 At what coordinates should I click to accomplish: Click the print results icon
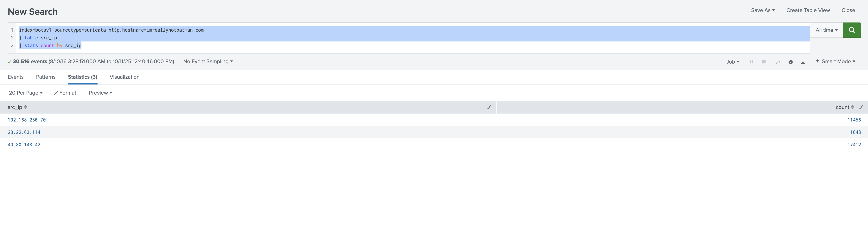point(790,62)
